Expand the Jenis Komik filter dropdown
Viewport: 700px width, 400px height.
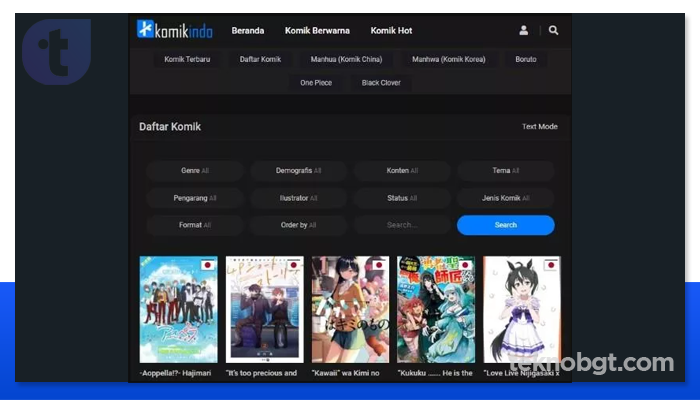point(506,198)
